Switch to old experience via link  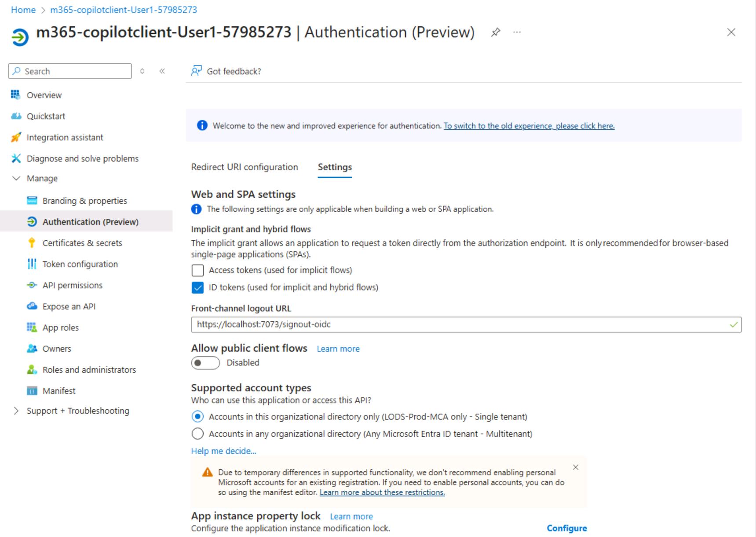529,126
